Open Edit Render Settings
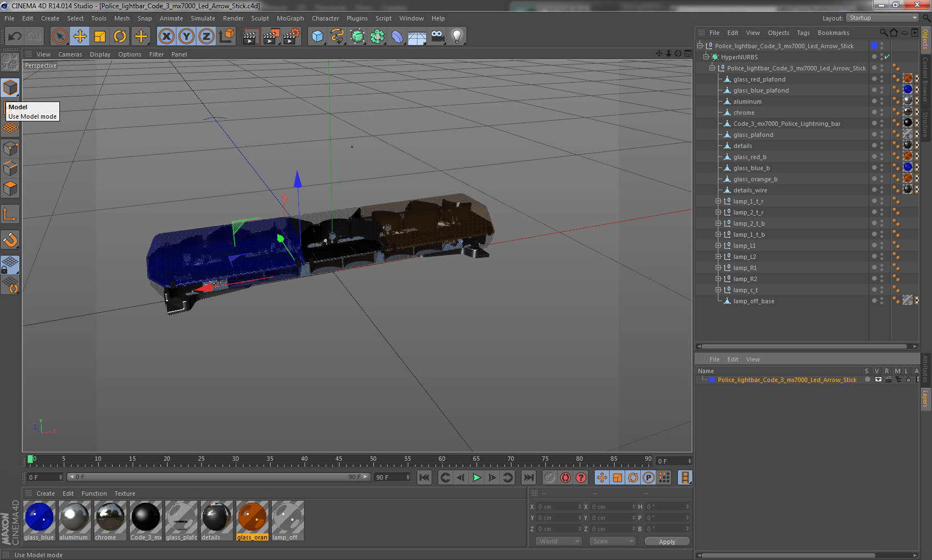Viewport: 932px width, 560px height. 291,37
